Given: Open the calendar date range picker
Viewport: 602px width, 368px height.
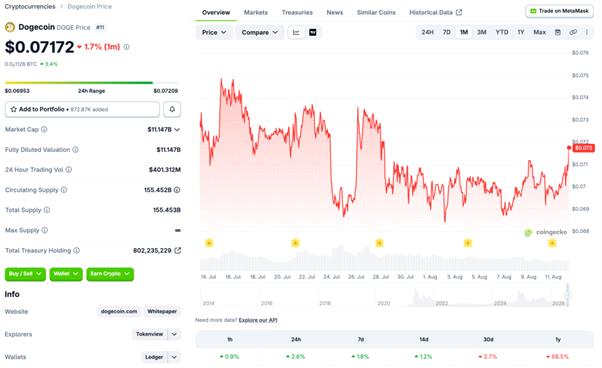Looking at the screenshot, I should (557, 33).
